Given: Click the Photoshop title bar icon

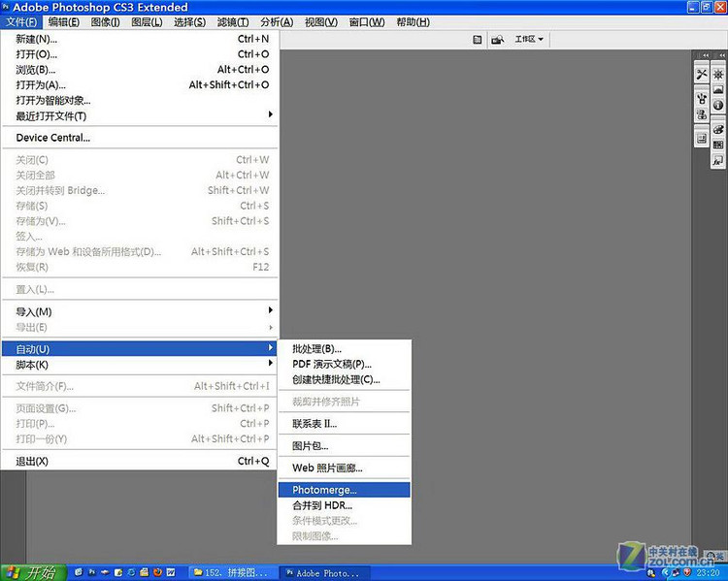Looking at the screenshot, I should pyautogui.click(x=6, y=7).
